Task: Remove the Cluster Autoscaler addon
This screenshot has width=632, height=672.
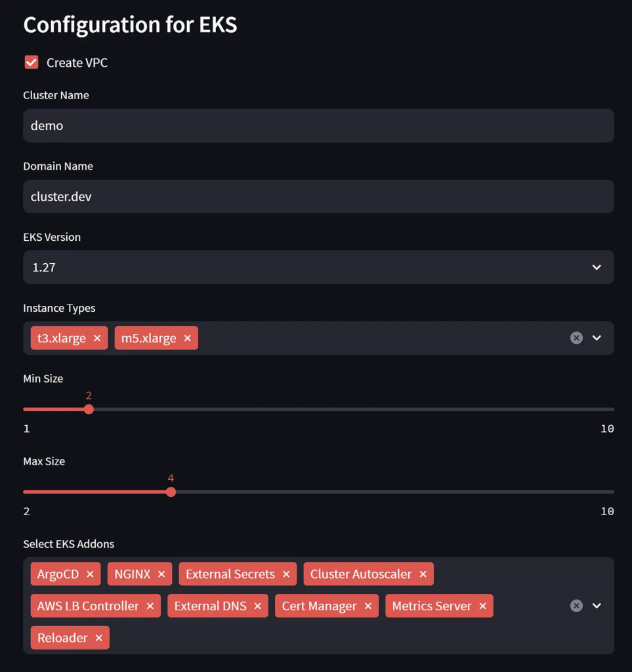Action: [x=423, y=574]
